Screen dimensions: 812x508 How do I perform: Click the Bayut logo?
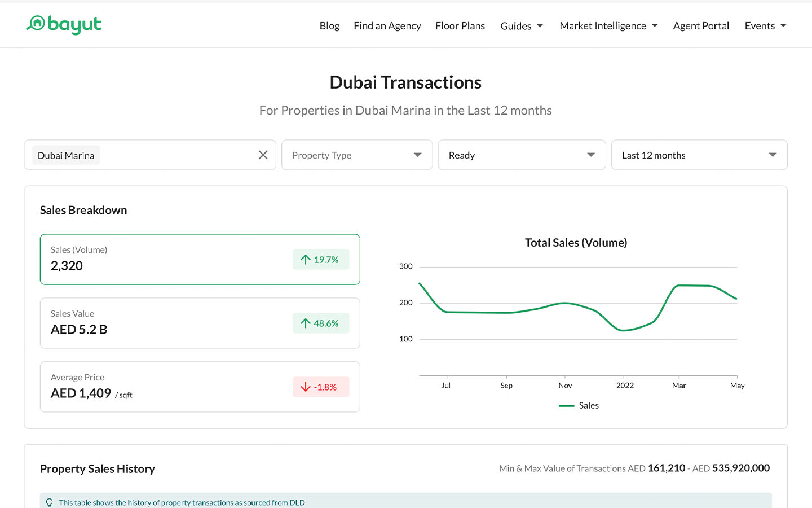click(x=63, y=25)
